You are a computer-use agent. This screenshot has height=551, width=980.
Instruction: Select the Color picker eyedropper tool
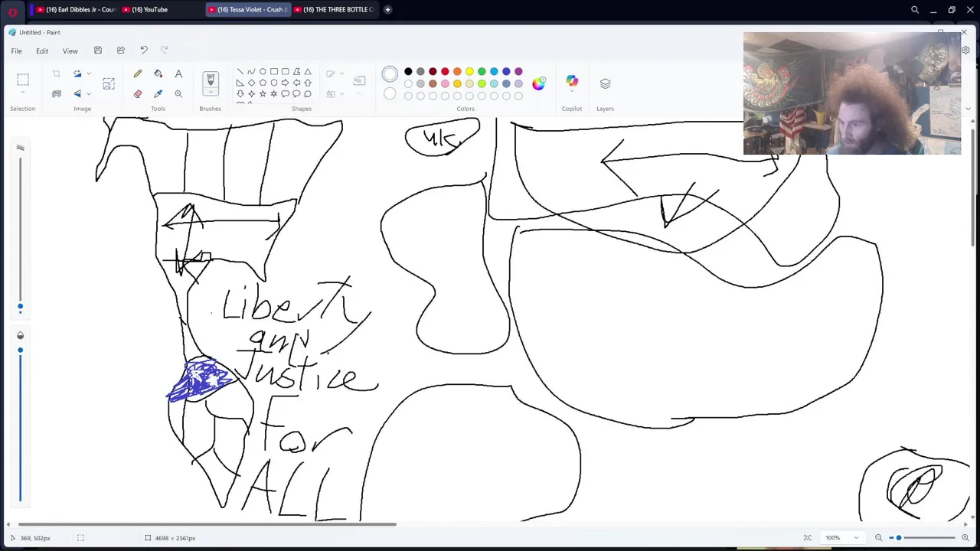pos(158,93)
